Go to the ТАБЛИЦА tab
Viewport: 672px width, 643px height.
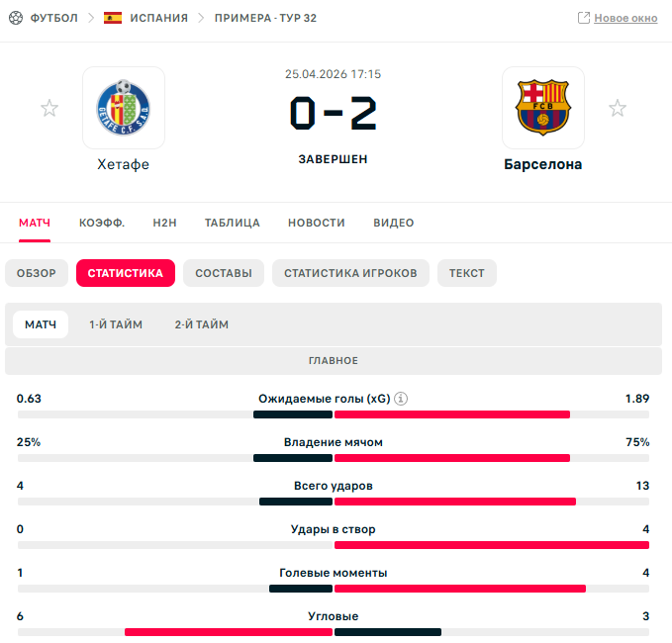coord(233,223)
